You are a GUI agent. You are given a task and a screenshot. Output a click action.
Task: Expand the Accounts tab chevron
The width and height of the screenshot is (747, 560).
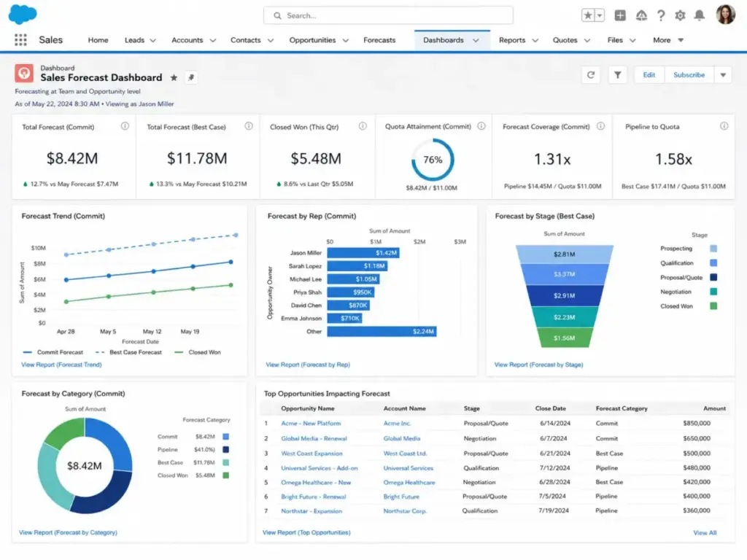(x=212, y=41)
